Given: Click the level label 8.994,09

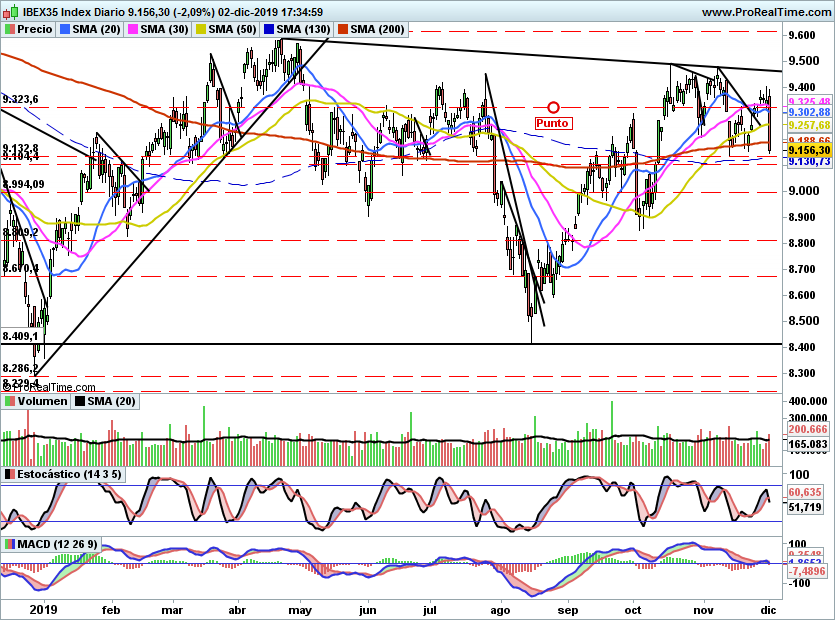Looking at the screenshot, I should (23, 185).
